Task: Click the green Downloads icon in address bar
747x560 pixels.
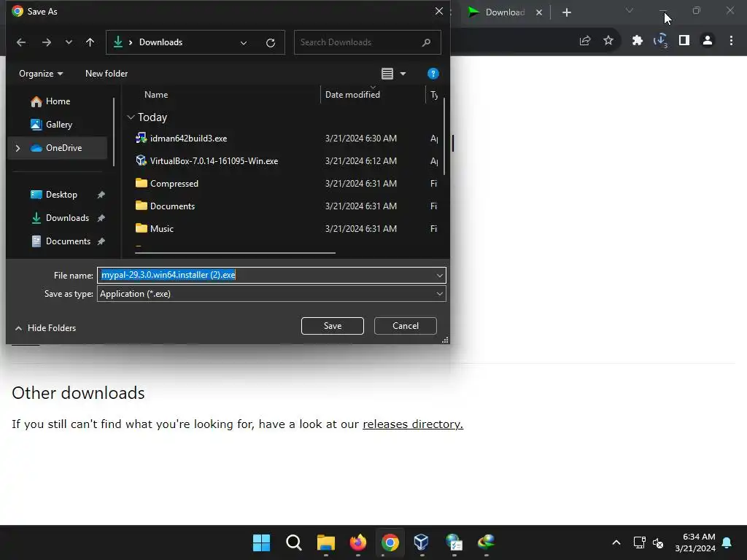Action: [117, 42]
